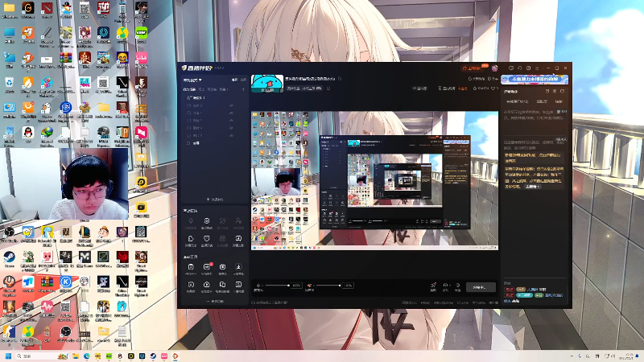Switch to the landscape orientation tab

click(x=234, y=80)
